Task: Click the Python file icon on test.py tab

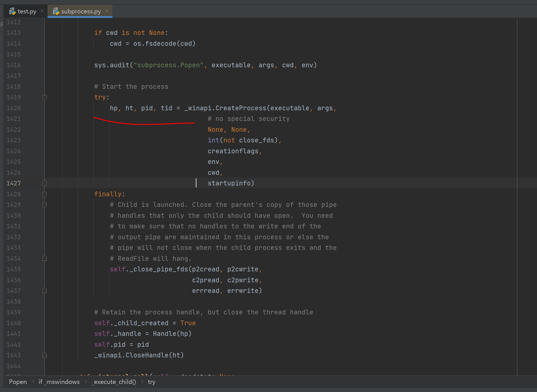Action: 13,11
